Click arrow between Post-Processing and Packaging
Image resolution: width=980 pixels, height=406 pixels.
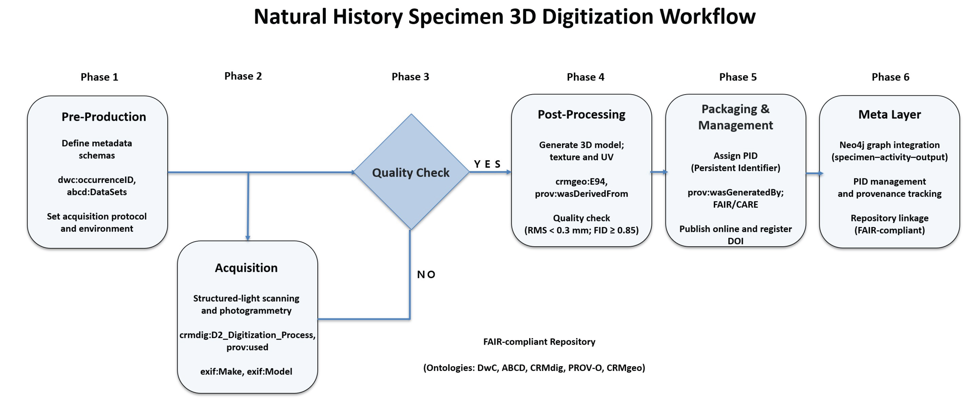[x=659, y=172]
